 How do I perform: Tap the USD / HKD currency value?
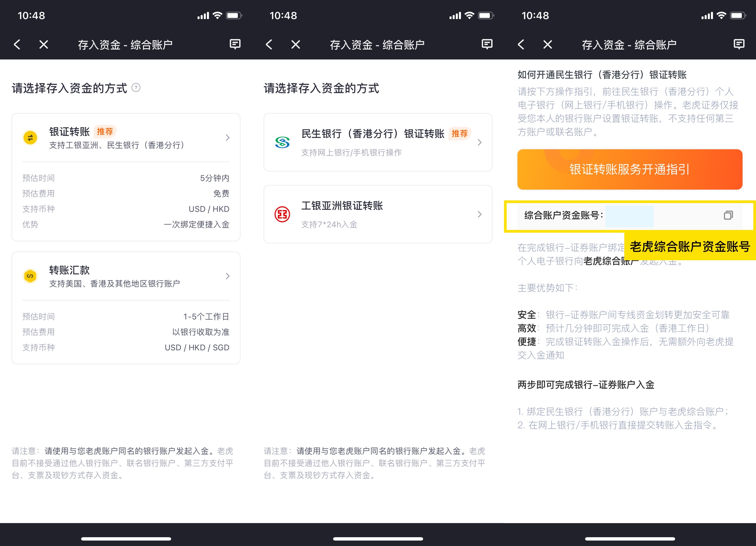(209, 209)
